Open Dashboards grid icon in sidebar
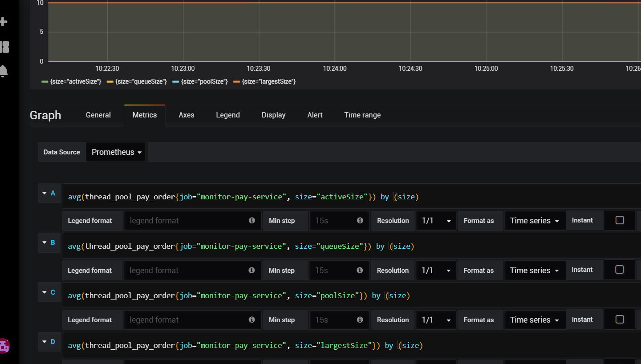641x364 pixels. 4,47
